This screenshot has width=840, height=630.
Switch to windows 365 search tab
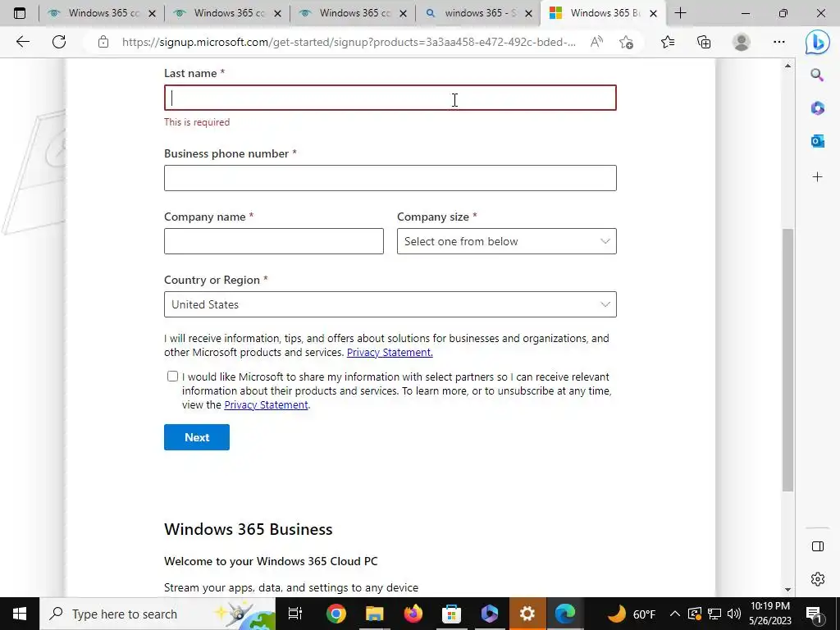(478, 13)
